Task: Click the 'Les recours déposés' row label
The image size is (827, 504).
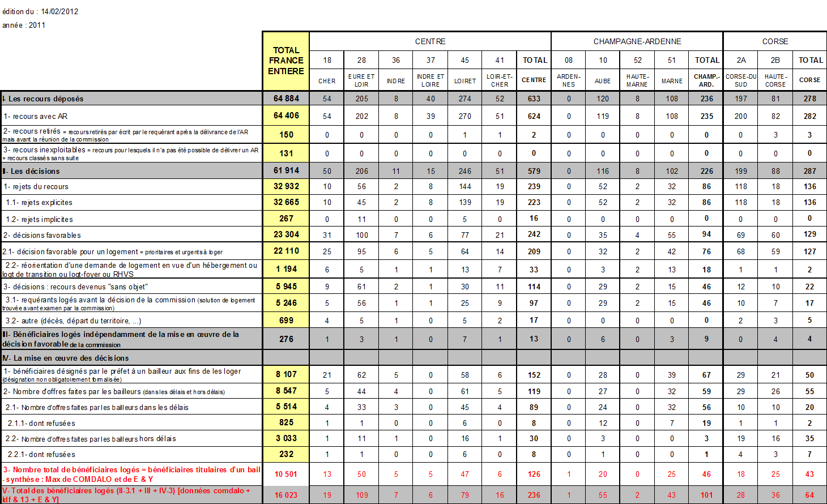Action: 45,99
